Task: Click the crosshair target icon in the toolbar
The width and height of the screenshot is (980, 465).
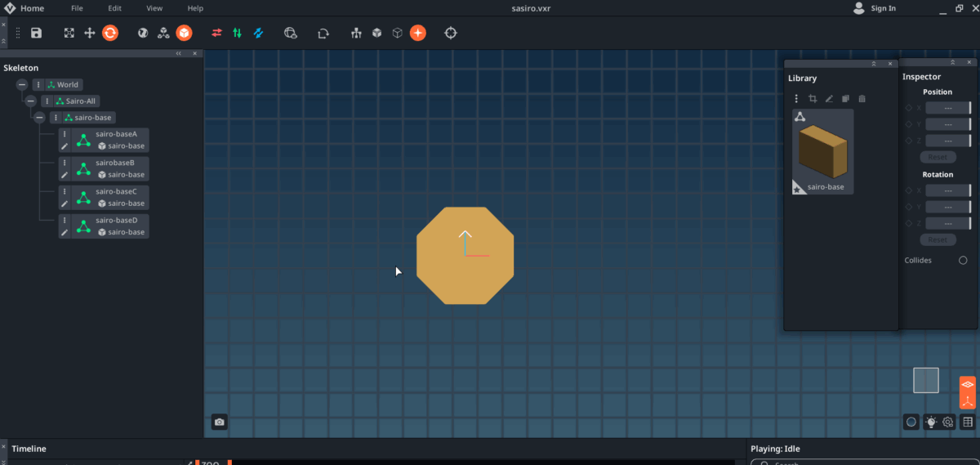Action: pyautogui.click(x=450, y=33)
